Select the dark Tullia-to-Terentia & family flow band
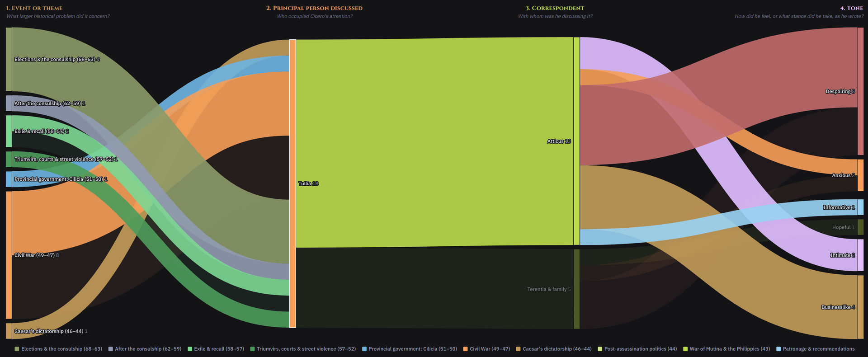This screenshot has height=357, width=868. tap(434, 288)
